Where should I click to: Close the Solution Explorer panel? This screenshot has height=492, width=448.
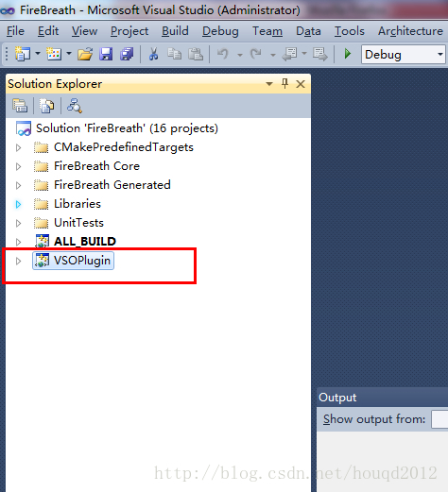301,84
